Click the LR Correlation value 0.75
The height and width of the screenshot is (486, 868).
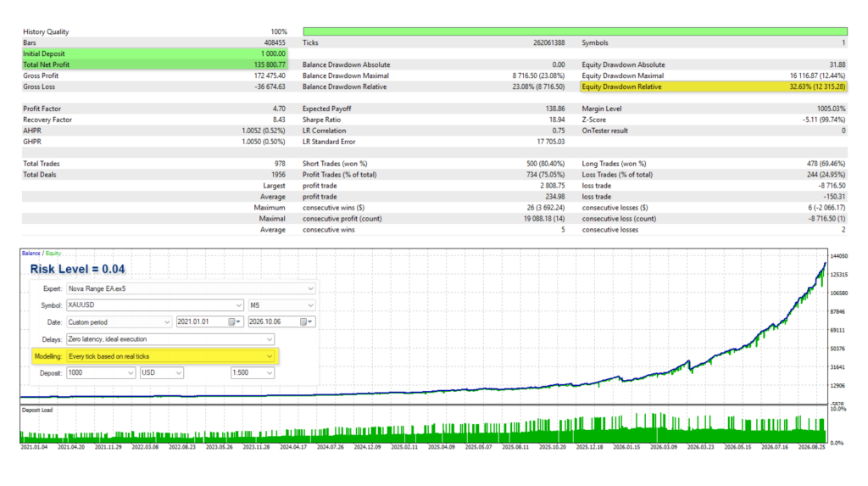(x=559, y=131)
